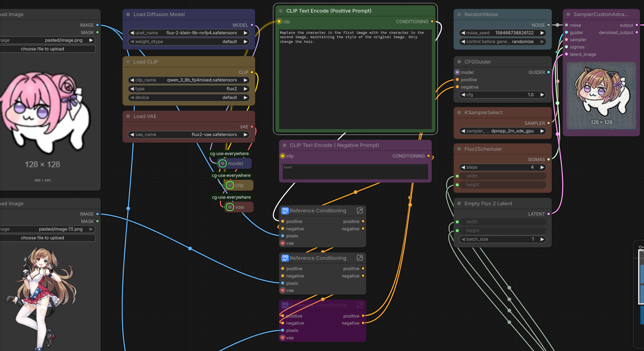The width and height of the screenshot is (644, 351).
Task: Increase the steps value with right arrow
Action: [x=542, y=167]
